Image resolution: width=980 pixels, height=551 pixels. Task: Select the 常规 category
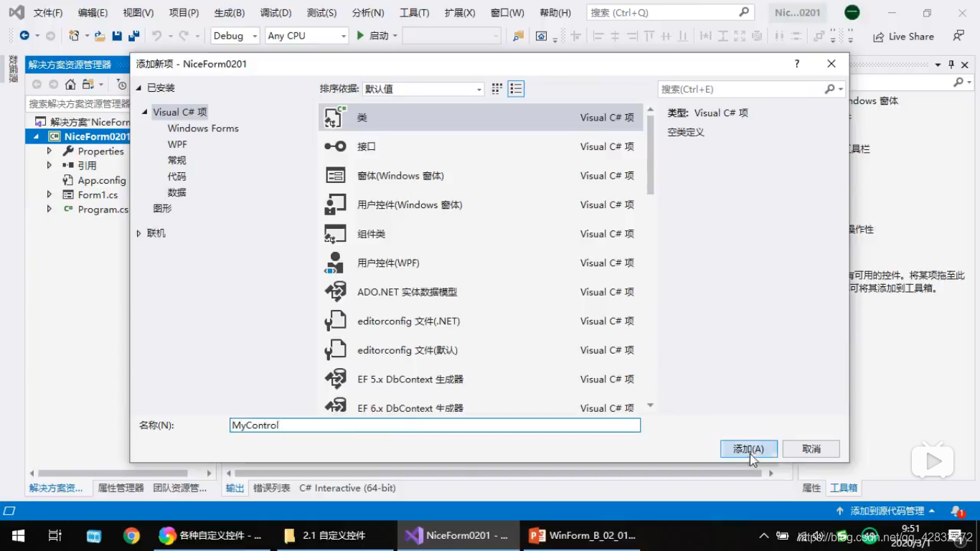176,160
